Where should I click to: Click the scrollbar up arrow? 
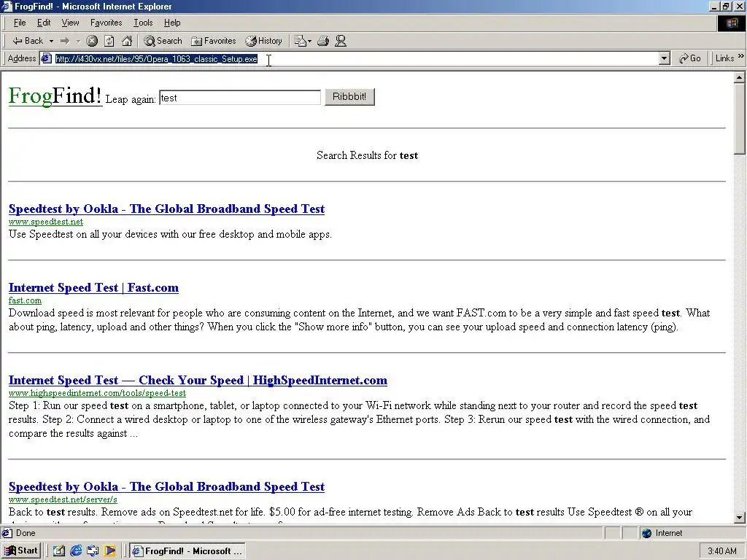740,77
